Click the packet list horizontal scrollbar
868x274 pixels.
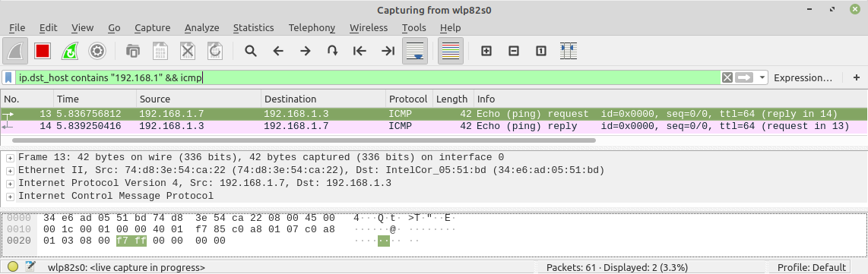click(x=299, y=140)
